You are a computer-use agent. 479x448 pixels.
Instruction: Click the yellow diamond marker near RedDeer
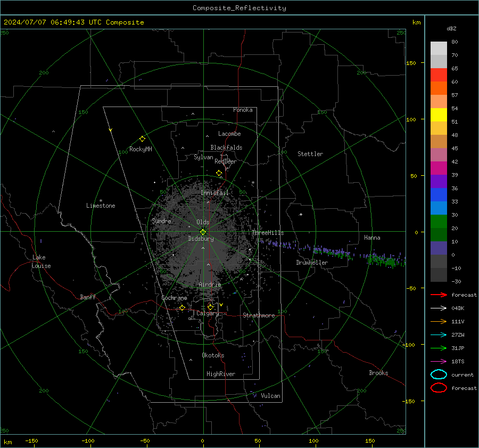(219, 173)
